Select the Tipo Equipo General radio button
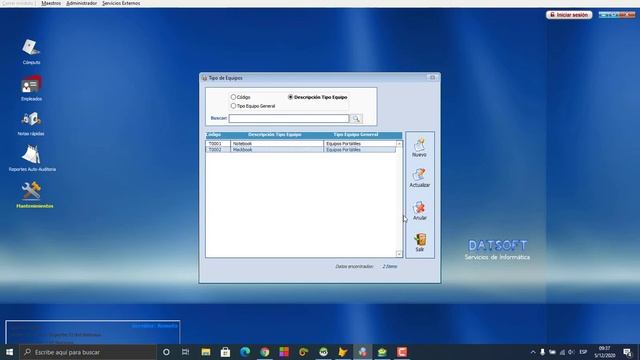Viewport: 640px width, 360px height. (x=233, y=106)
